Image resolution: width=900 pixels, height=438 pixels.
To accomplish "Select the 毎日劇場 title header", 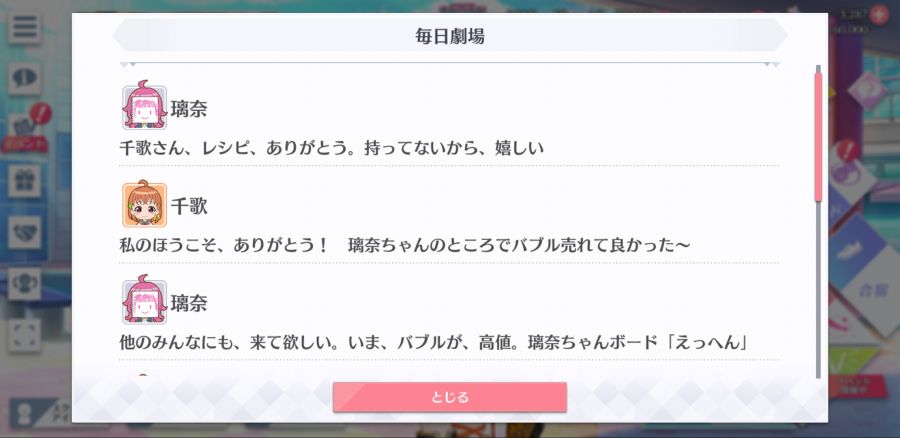I will click(450, 36).
